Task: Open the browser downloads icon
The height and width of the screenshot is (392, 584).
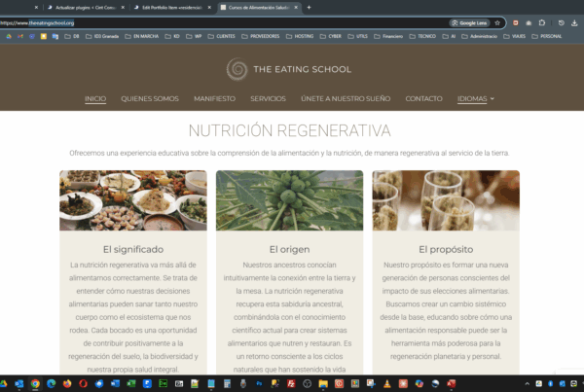Action: (574, 22)
